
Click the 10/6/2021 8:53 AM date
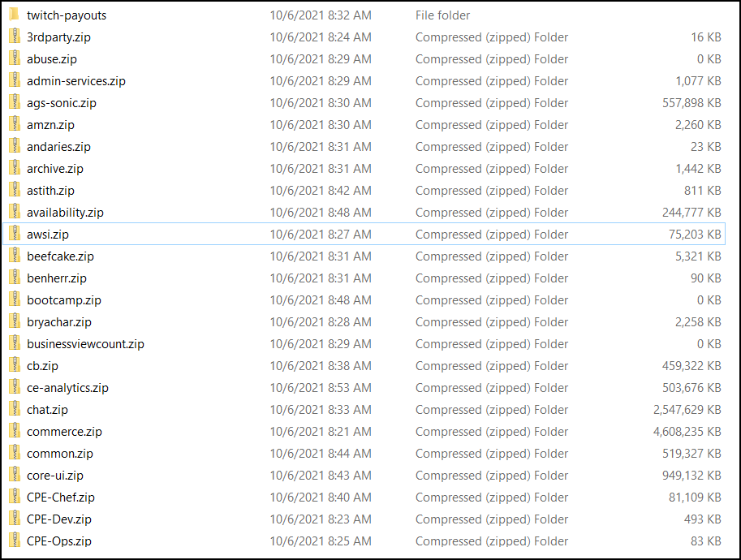point(321,388)
